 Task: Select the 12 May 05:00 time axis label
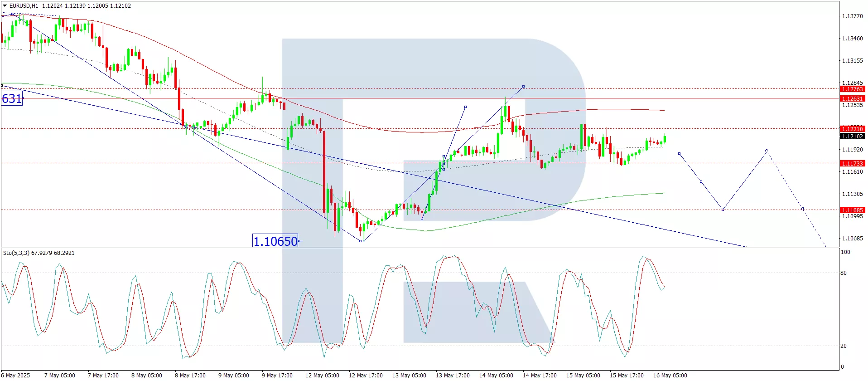coord(322,376)
